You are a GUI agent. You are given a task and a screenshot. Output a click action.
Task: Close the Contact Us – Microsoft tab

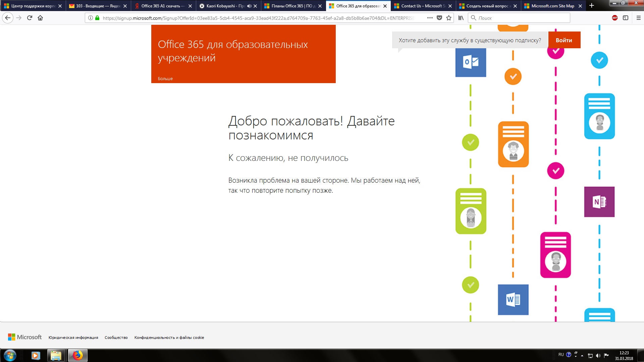pos(450,6)
